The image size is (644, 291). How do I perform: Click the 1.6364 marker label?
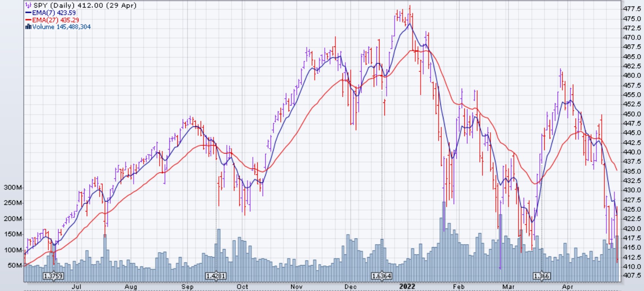[381, 276]
